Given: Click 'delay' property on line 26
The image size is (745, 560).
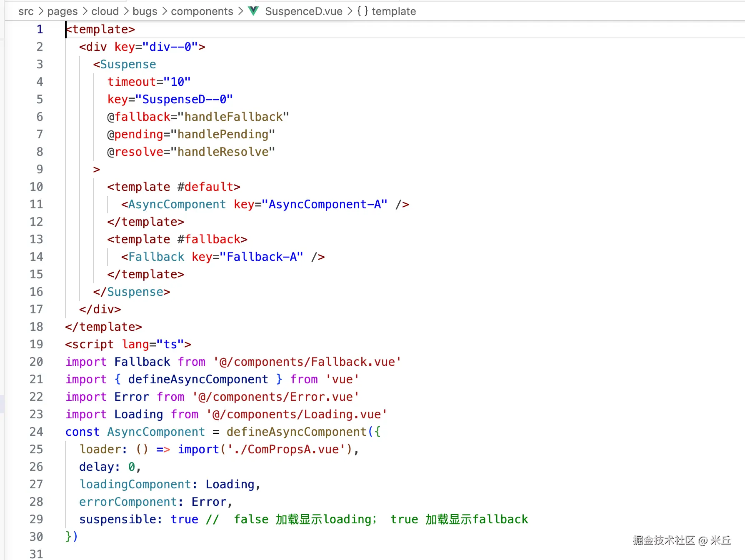Looking at the screenshot, I should pos(97,467).
